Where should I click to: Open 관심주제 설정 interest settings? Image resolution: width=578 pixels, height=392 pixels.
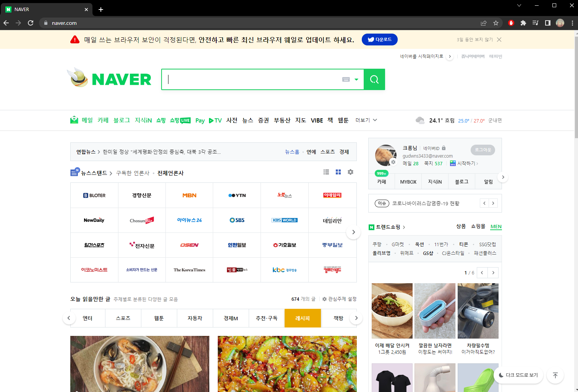339,299
